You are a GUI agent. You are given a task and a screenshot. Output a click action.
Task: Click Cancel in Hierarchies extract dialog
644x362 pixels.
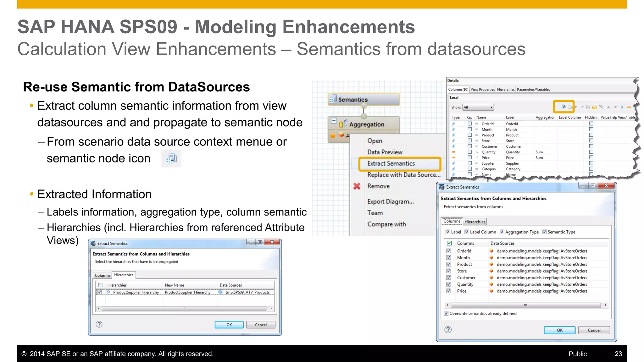(x=261, y=325)
